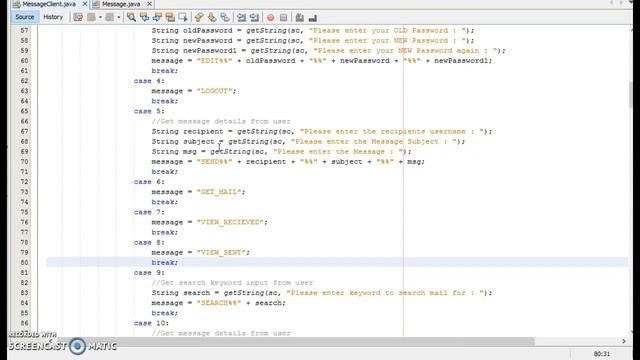The image size is (640, 360).
Task: Click Stop Macro Recording icon
Action: 283,18
